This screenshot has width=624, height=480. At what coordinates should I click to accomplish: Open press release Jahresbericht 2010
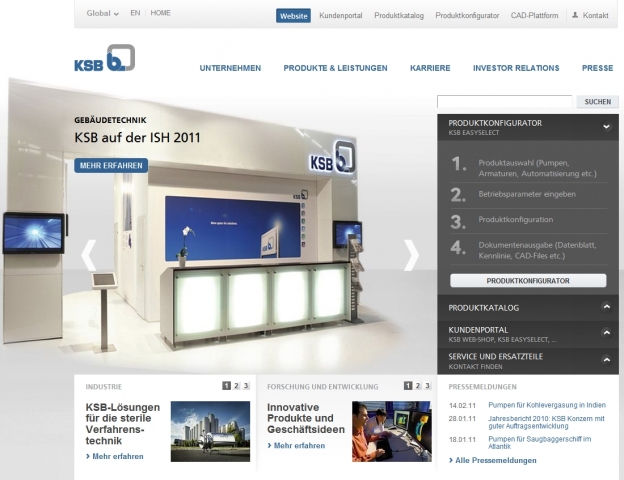pyautogui.click(x=546, y=422)
